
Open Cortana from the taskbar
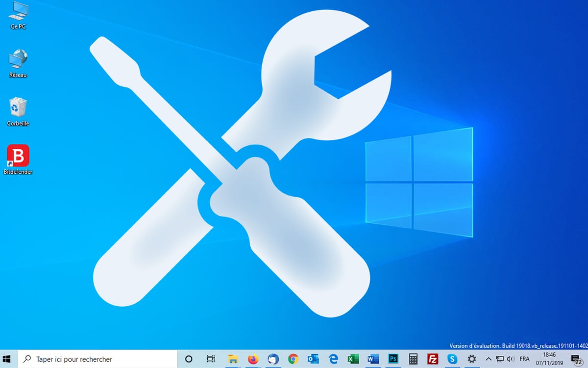(x=189, y=359)
